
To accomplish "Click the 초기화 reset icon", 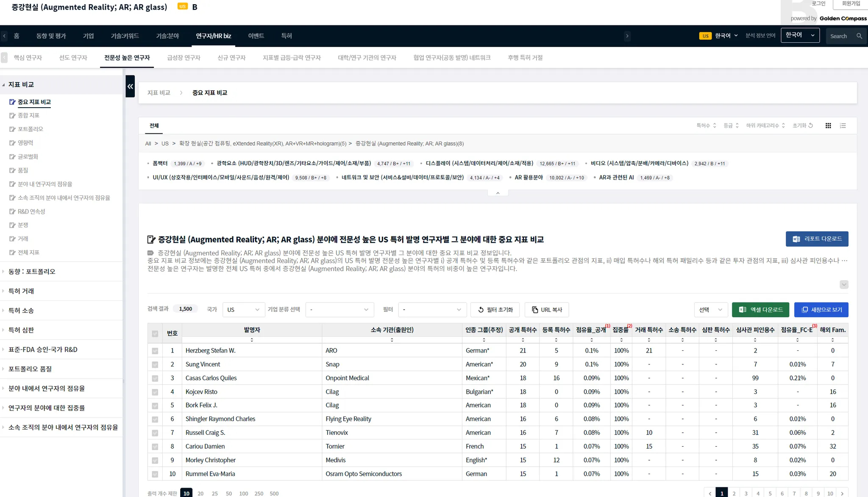I will [810, 125].
